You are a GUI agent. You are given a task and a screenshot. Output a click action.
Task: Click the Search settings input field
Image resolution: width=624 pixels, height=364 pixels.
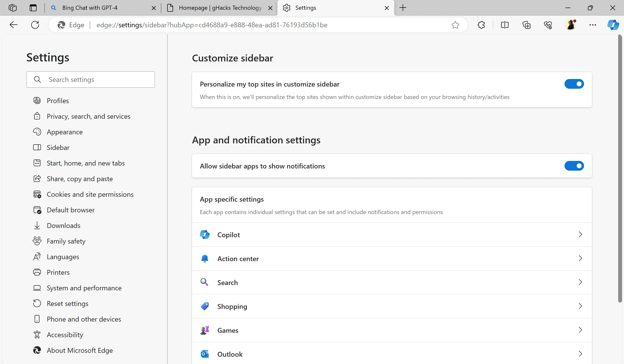click(x=90, y=79)
